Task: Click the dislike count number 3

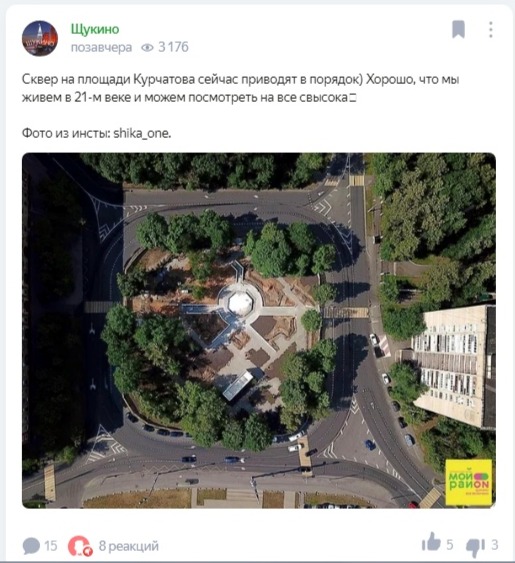Action: 495,545
